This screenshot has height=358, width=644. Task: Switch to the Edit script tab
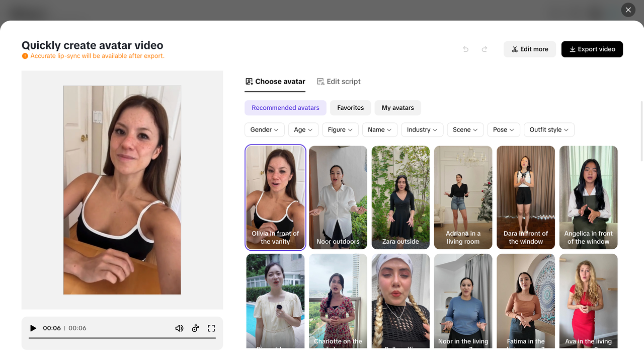[339, 81]
